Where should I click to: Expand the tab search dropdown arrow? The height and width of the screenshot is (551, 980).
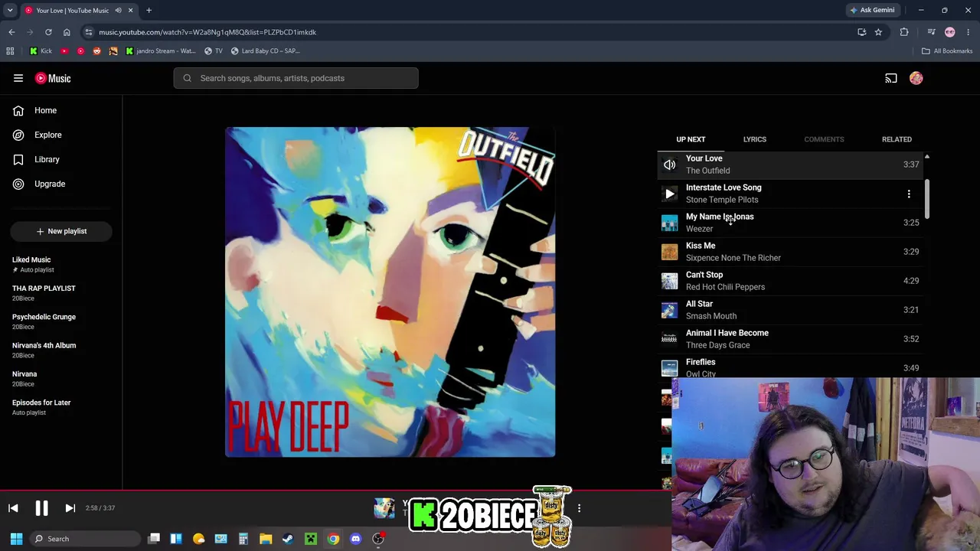pos(10,11)
